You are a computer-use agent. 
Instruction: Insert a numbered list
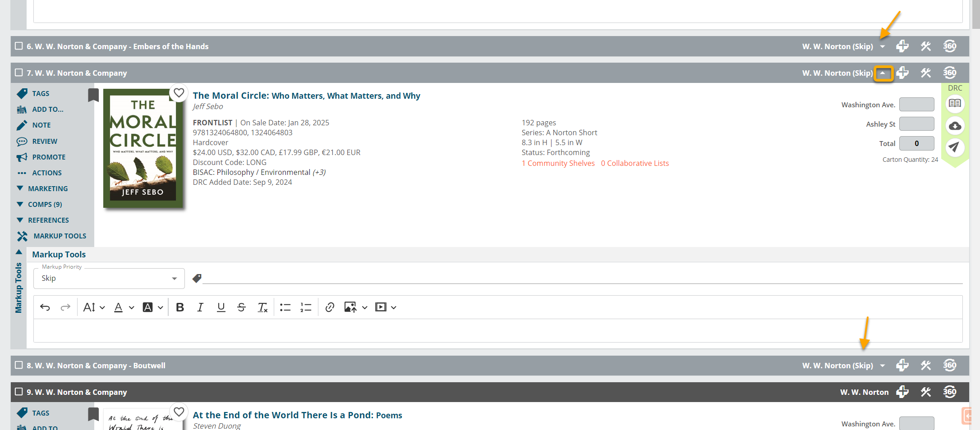[306, 307]
